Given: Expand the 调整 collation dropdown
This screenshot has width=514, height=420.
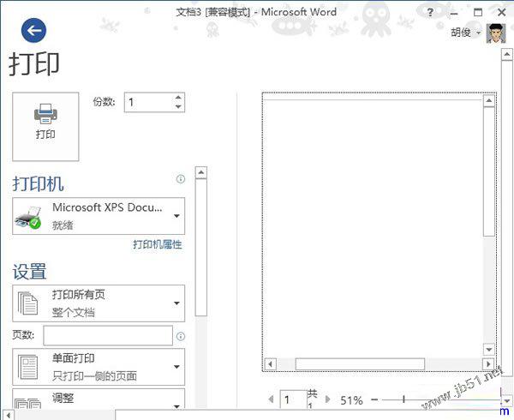Looking at the screenshot, I should 99,399.
